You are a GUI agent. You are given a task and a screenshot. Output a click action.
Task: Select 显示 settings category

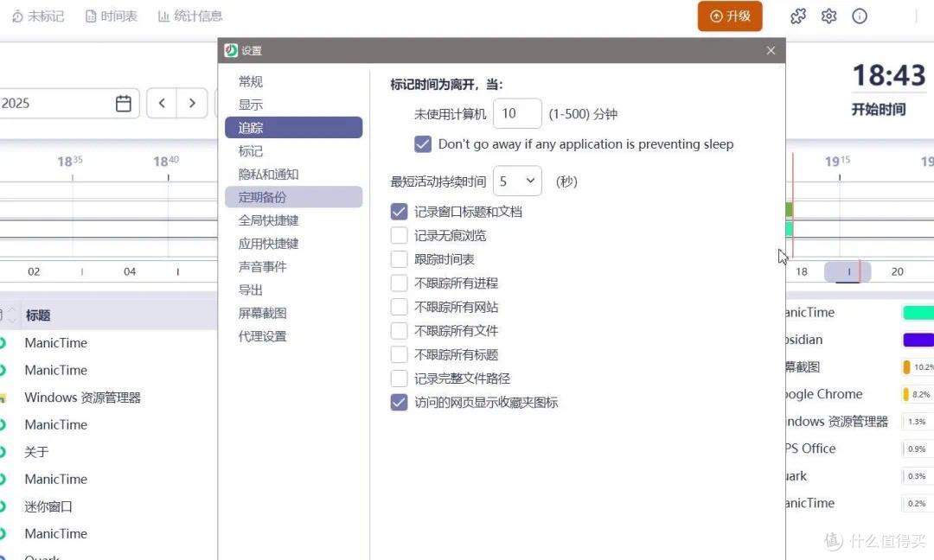click(294, 105)
